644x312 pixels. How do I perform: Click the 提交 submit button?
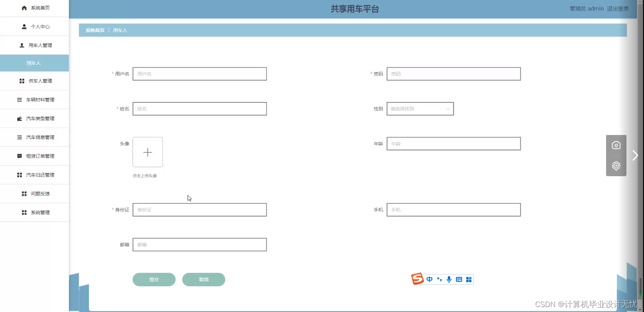[x=154, y=279]
